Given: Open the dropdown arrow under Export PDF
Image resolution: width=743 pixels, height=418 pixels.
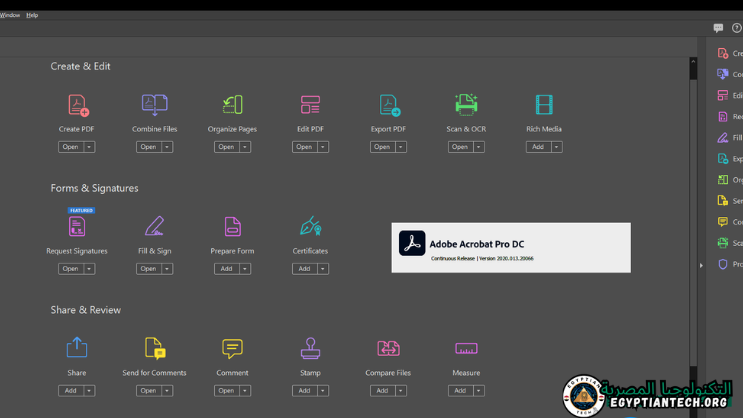Looking at the screenshot, I should [x=401, y=147].
